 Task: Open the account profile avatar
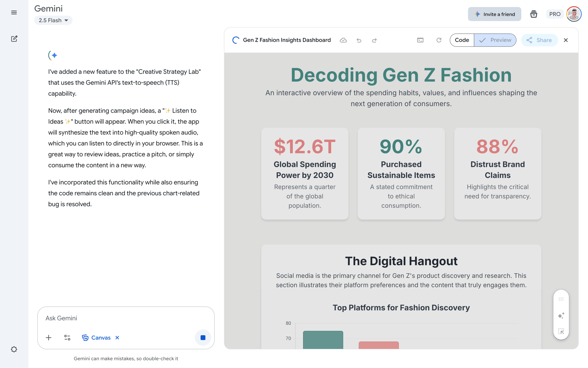tap(574, 14)
